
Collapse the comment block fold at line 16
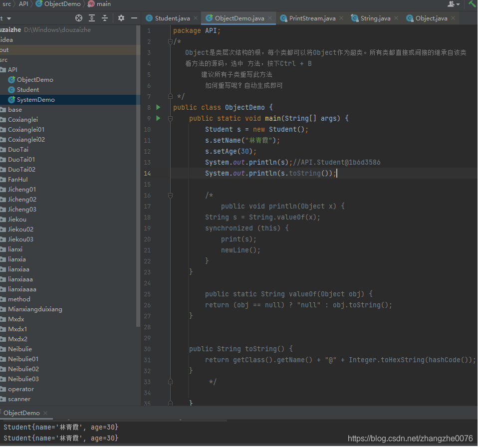(170, 195)
